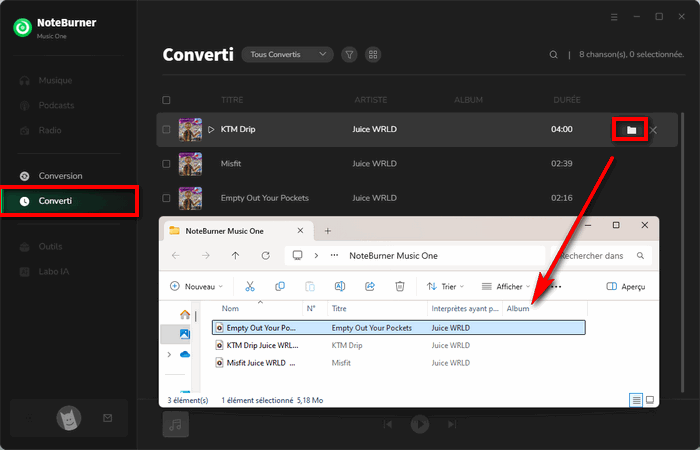Open NoteBurner hamburger menu icon
This screenshot has width=700, height=450.
coord(614,17)
